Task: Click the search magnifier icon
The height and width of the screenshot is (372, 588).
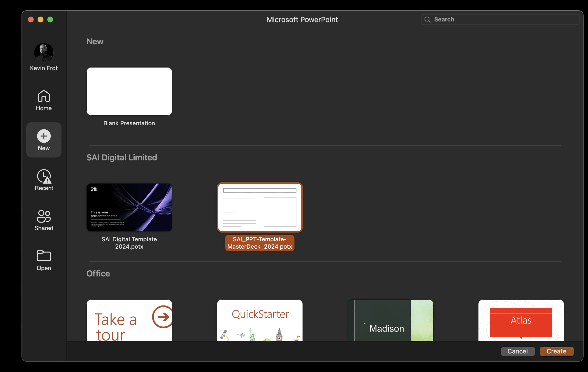Action: (427, 19)
